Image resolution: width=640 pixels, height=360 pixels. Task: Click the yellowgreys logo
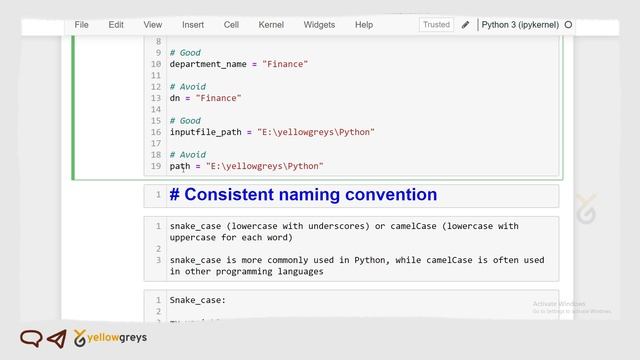pos(110,338)
